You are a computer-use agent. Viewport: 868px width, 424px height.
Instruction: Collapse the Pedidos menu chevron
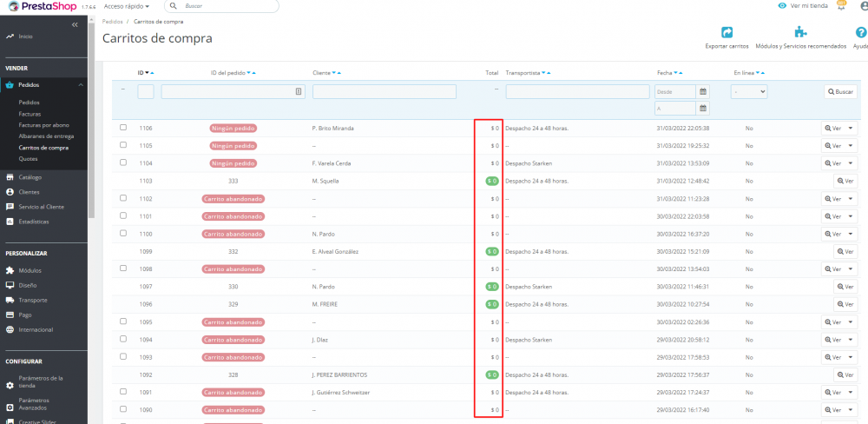[81, 85]
